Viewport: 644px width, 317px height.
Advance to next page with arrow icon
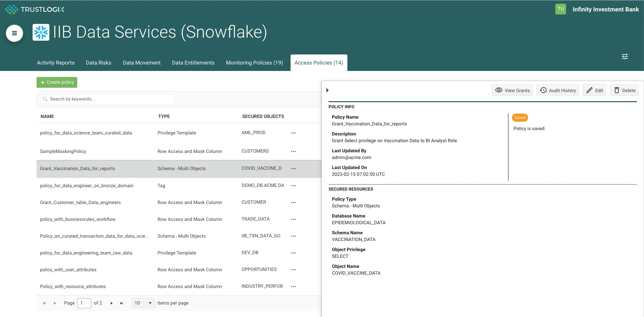pyautogui.click(x=111, y=303)
